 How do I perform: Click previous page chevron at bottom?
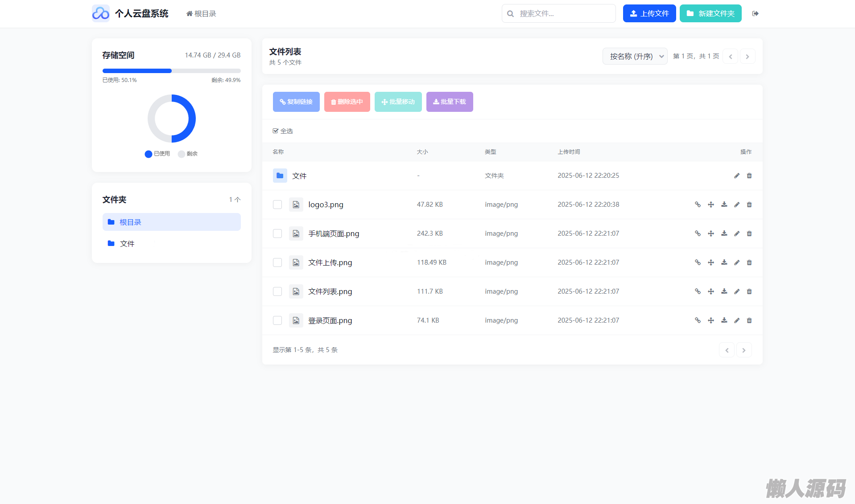click(727, 350)
